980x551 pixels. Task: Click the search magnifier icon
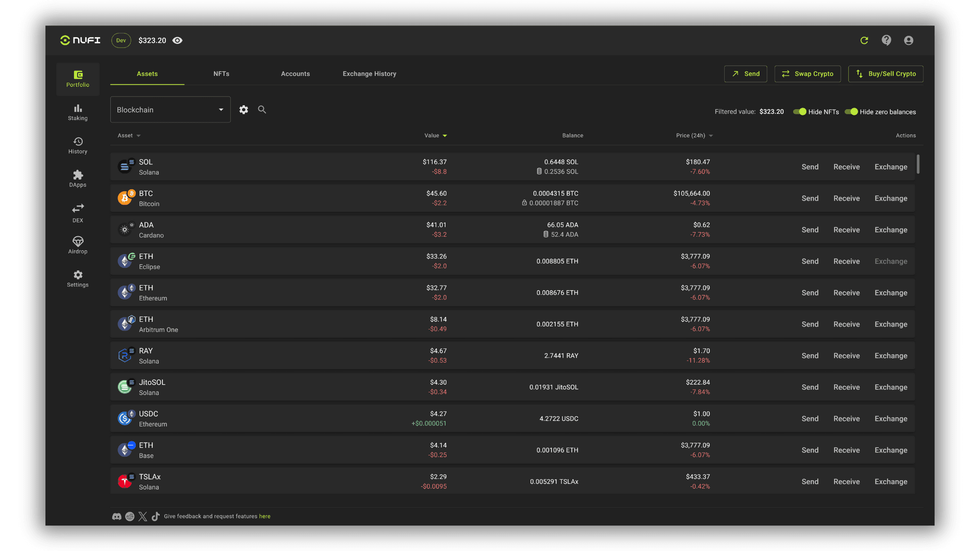tap(262, 110)
